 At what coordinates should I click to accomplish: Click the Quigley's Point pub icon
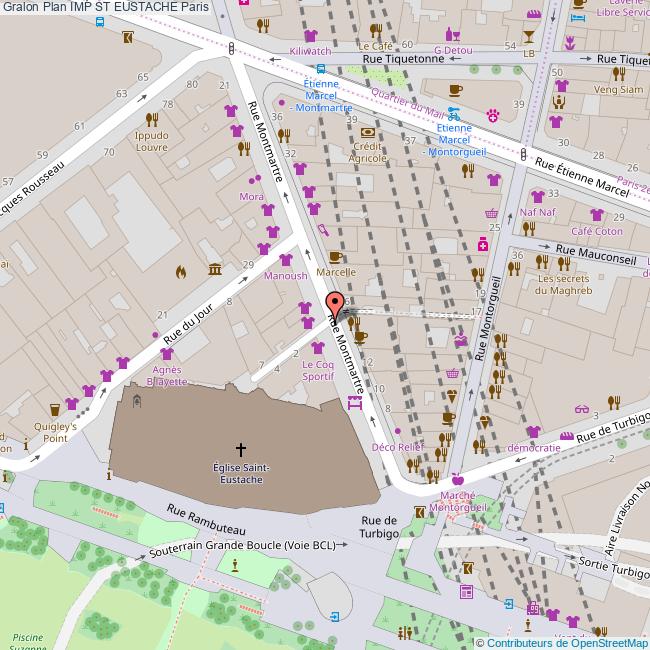tap(55, 408)
